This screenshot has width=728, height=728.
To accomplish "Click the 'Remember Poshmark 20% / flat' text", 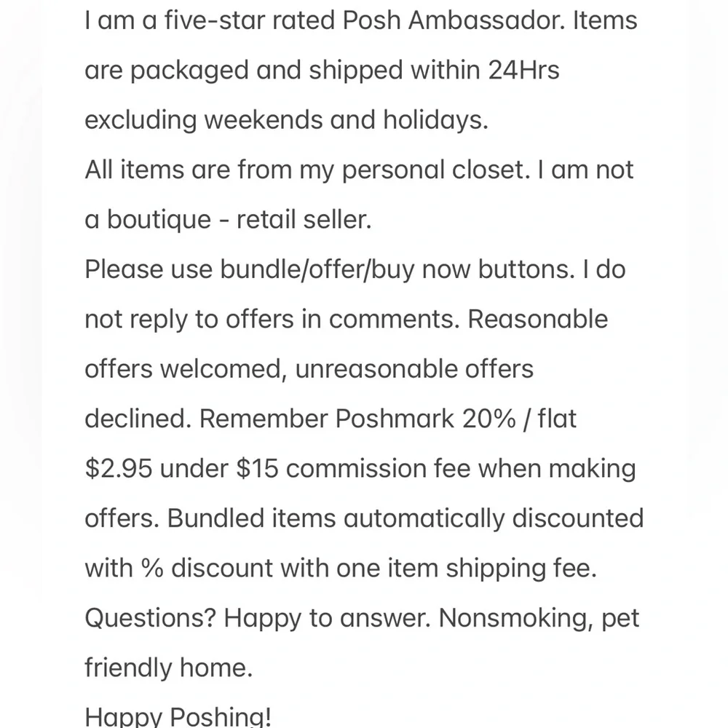I will [x=388, y=419].
